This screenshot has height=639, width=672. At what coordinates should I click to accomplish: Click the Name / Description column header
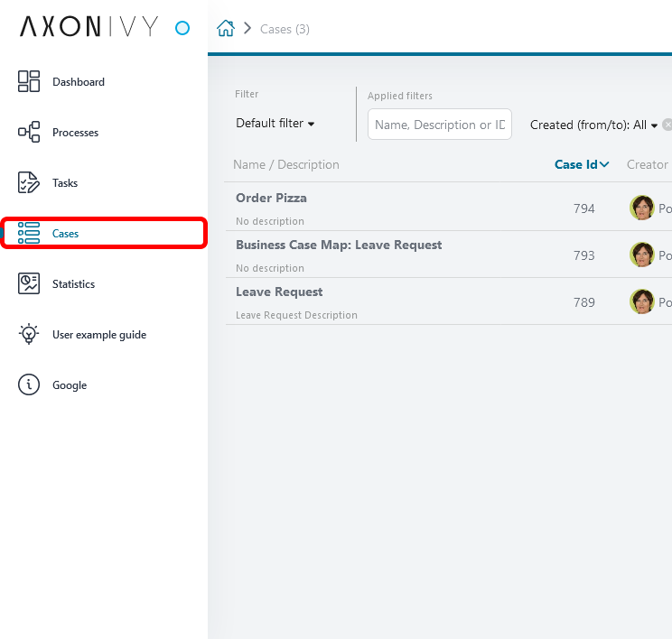pos(285,164)
